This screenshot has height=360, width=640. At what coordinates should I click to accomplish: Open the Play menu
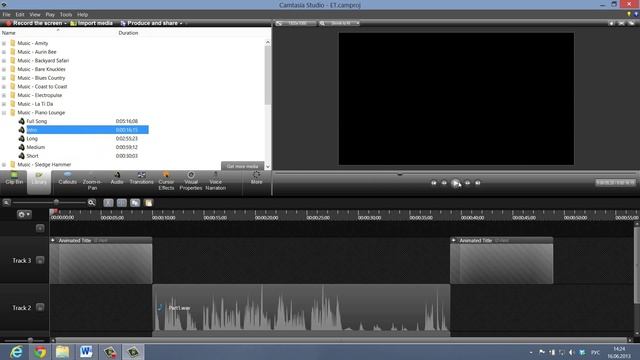(50, 14)
